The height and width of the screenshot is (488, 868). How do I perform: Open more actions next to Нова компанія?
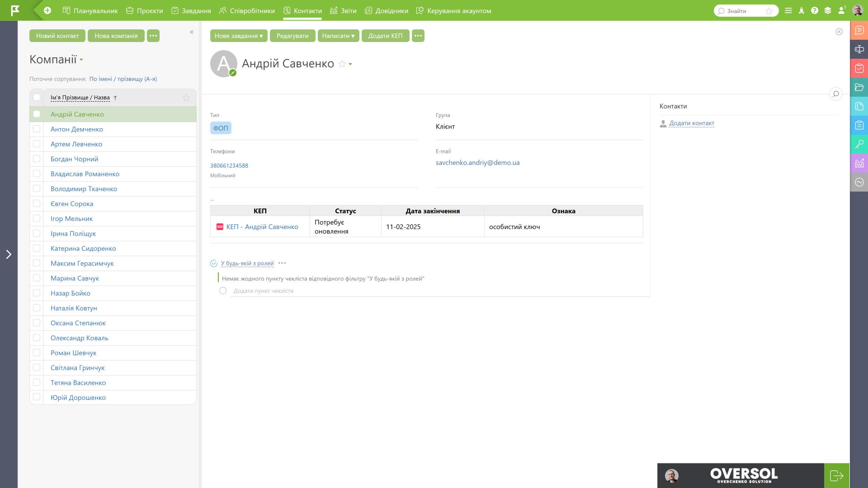pyautogui.click(x=153, y=36)
